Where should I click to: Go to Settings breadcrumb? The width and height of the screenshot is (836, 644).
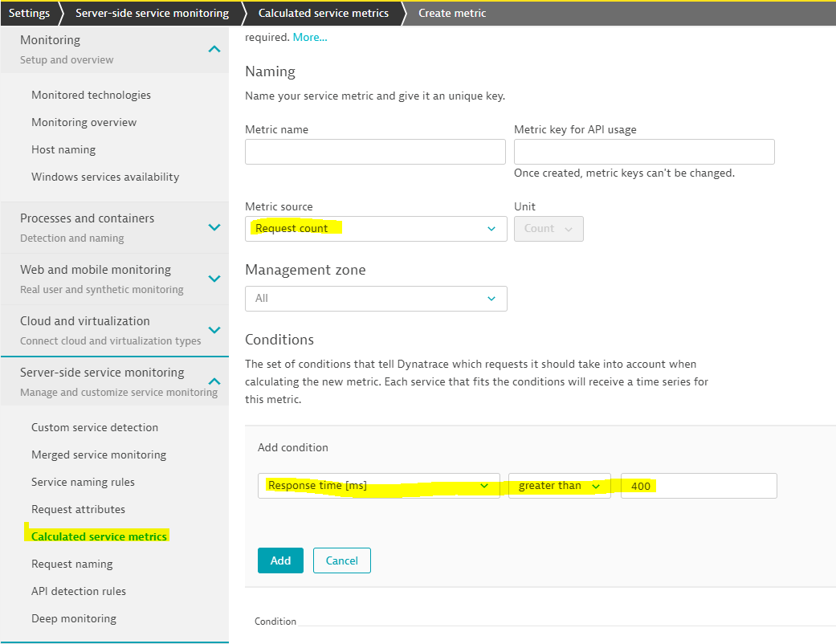point(29,13)
